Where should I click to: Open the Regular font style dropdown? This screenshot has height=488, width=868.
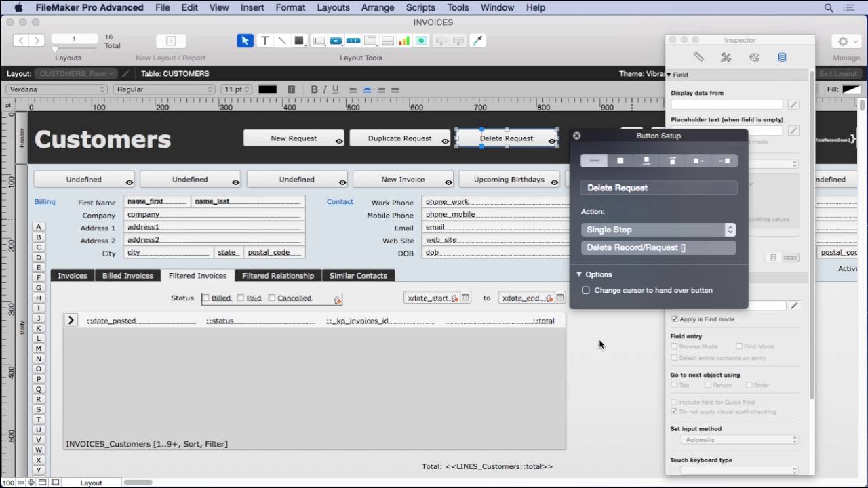(164, 89)
